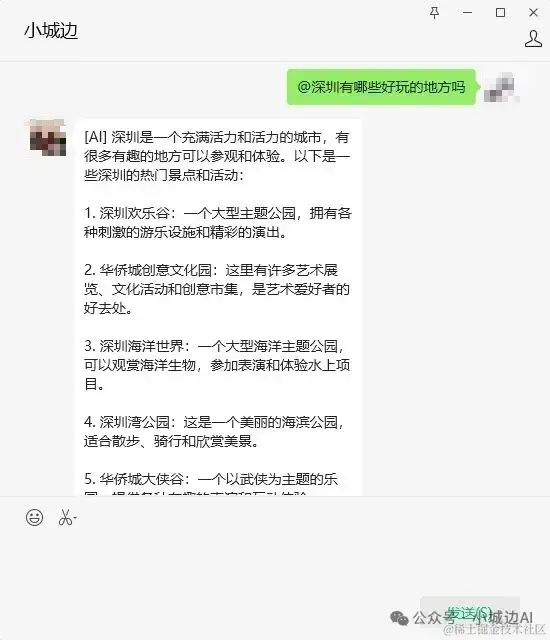Pin the chat window on top

(435, 13)
